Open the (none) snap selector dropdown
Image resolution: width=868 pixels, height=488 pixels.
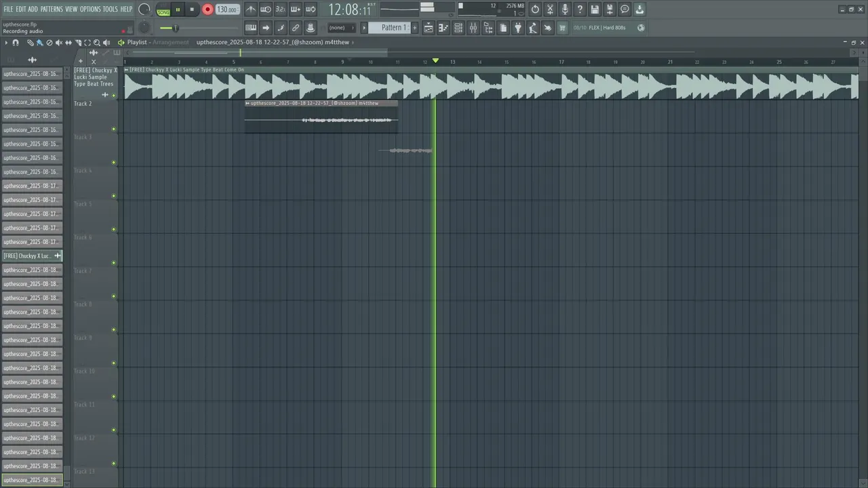[x=342, y=28]
